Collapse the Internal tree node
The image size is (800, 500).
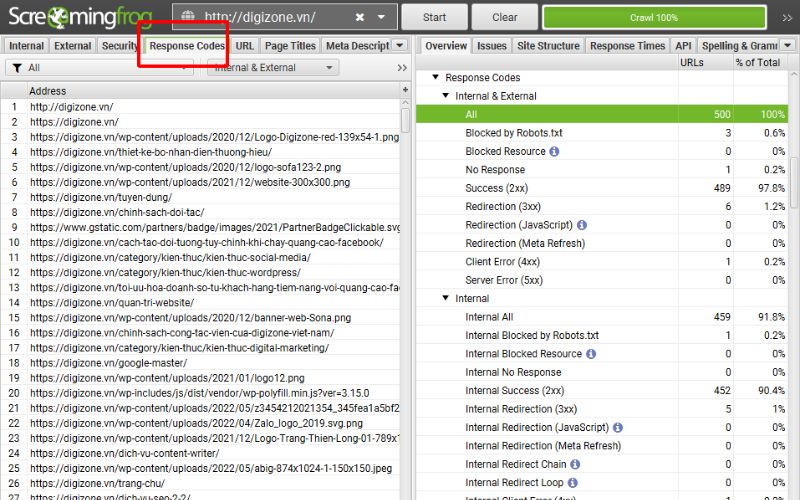[445, 297]
